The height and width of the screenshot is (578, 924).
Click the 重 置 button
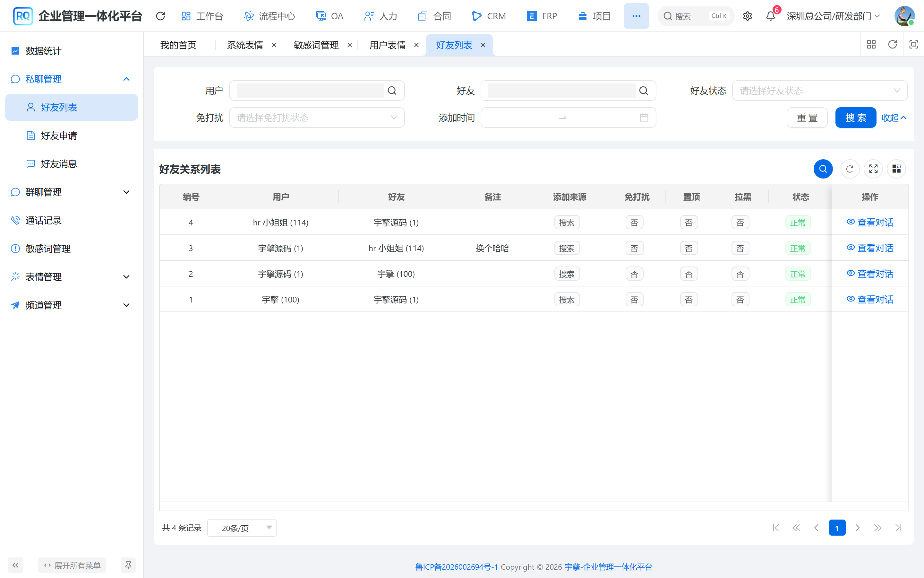(807, 118)
